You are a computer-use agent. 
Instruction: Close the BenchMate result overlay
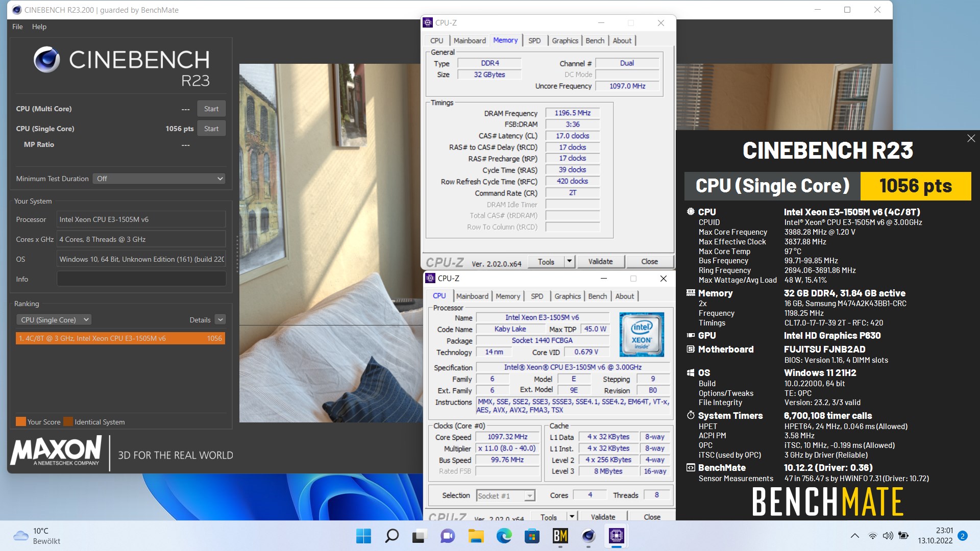(971, 138)
